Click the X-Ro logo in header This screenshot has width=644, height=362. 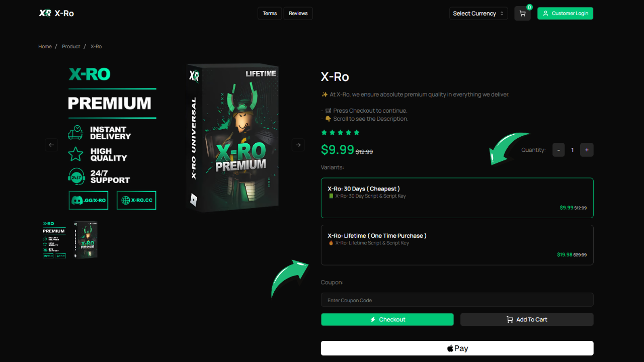coord(56,14)
